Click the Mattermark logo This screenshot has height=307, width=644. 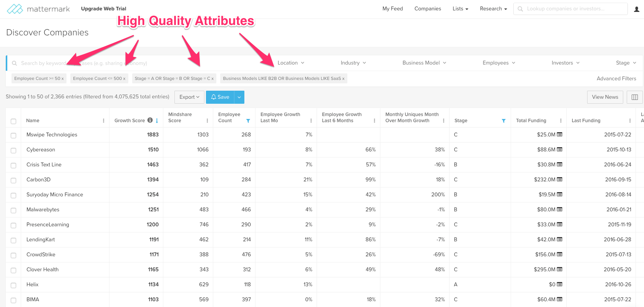coord(38,8)
